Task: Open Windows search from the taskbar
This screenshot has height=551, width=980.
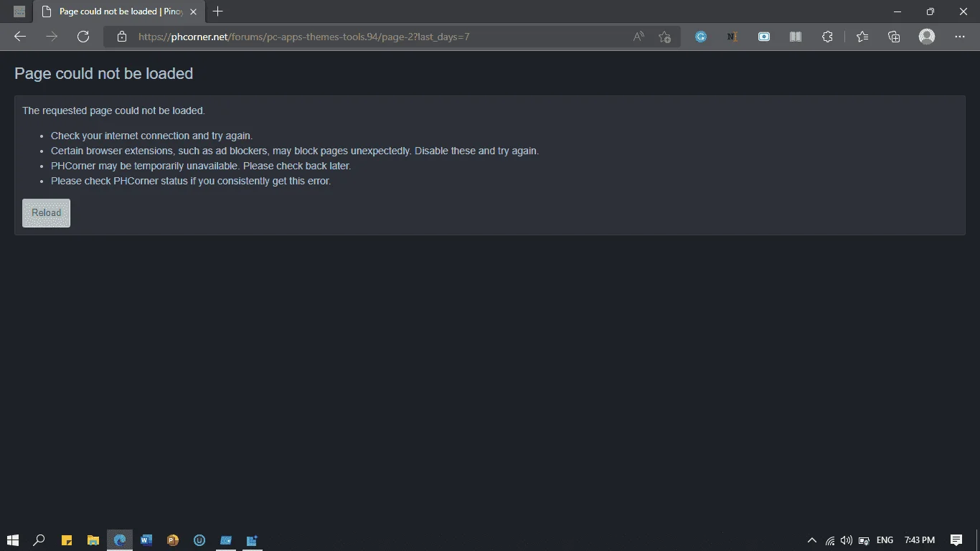Action: pos(39,540)
